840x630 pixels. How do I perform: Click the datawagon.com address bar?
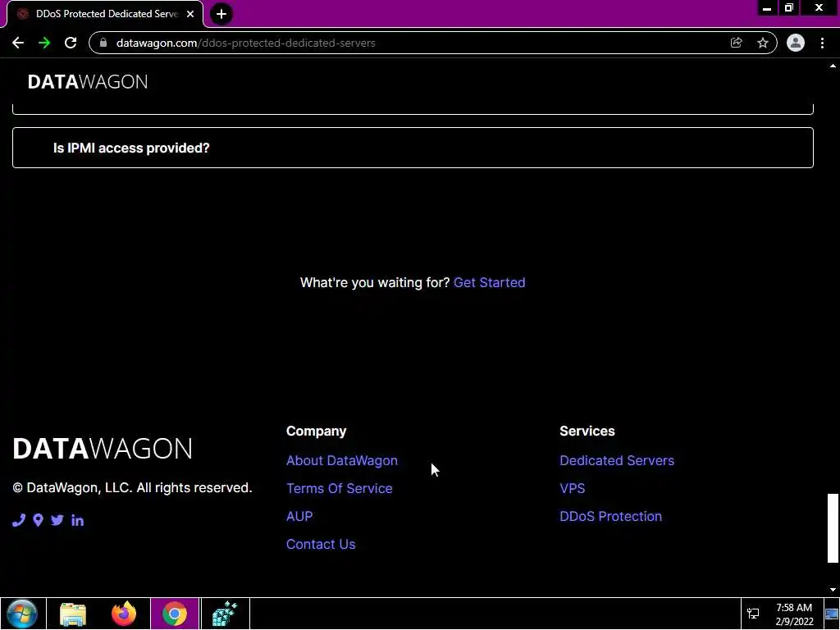click(433, 43)
